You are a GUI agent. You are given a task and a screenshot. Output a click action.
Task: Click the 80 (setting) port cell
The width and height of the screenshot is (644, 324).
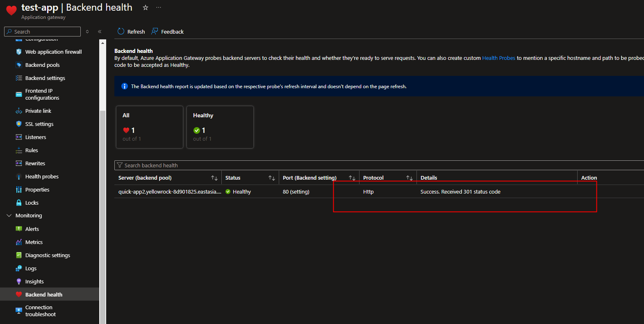[x=296, y=192]
